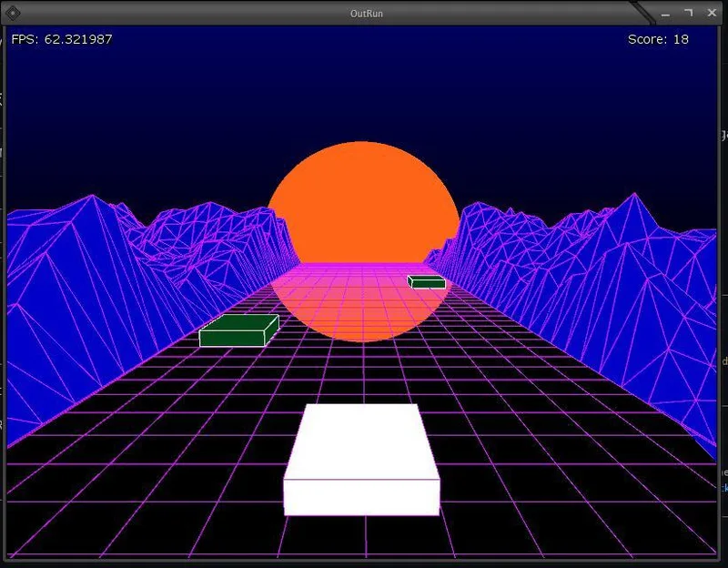Screen dimensions: 728x568
Task: Click the window menu icon in title bar
Action: [x=13, y=13]
